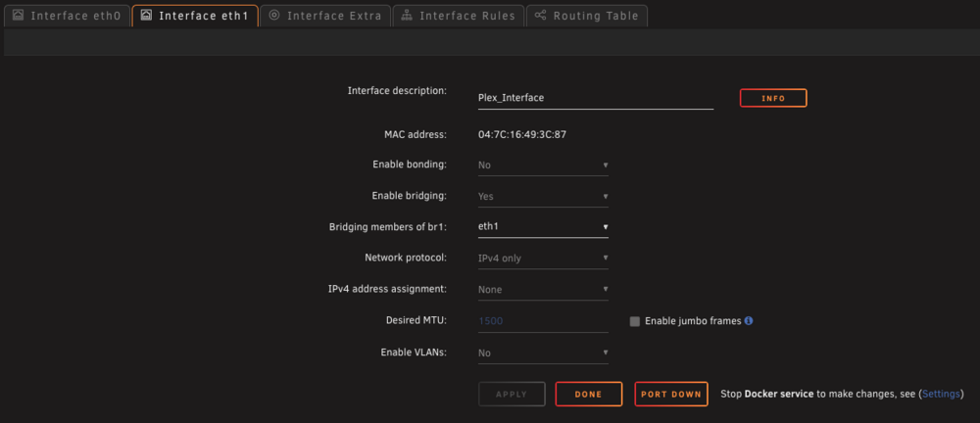Click the eth1 tab network card icon
Viewport: 980px width, 423px height.
click(146, 15)
